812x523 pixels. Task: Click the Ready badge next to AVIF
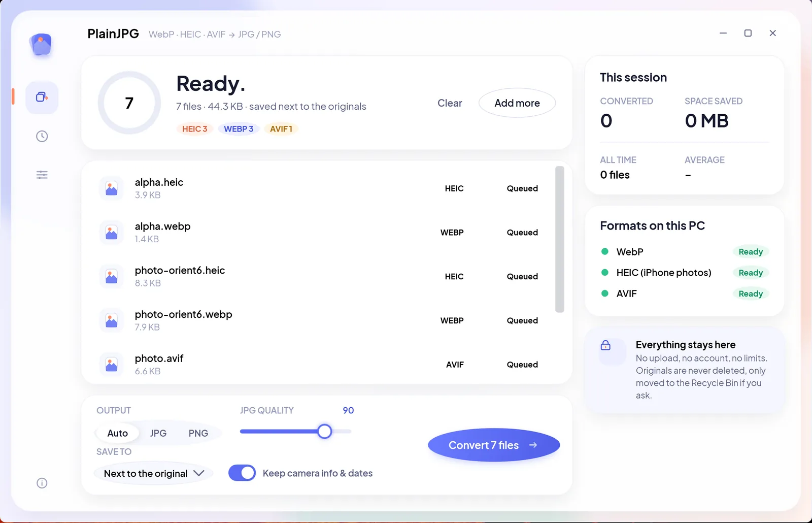coord(751,293)
